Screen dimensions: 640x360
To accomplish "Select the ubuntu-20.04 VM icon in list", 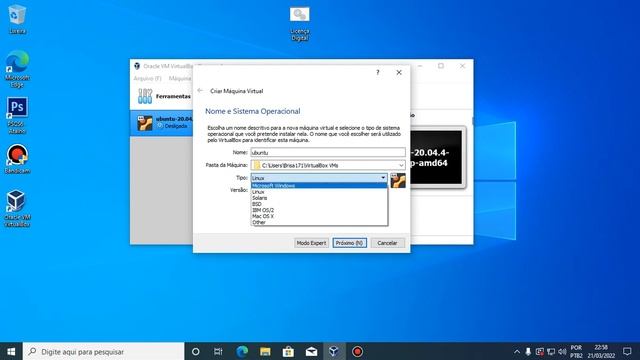I will 145,122.
